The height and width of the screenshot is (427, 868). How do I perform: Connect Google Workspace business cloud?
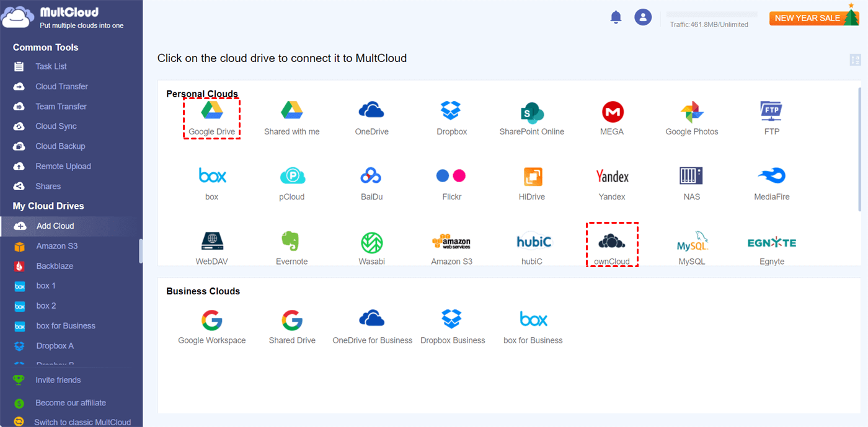tap(211, 327)
